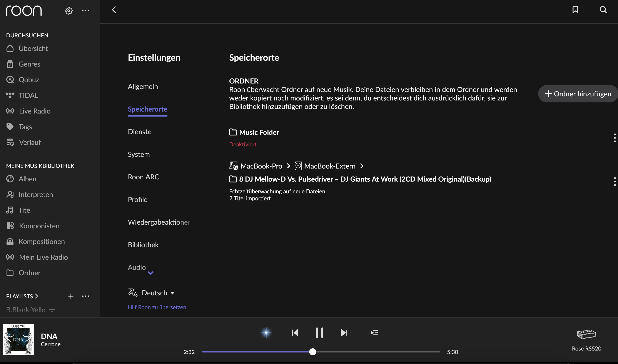Open the Hilf Roon zu übersetzen link

click(x=157, y=307)
